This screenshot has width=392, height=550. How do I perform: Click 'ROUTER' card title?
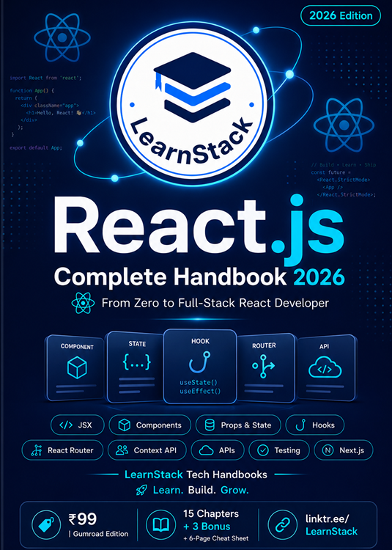point(264,345)
